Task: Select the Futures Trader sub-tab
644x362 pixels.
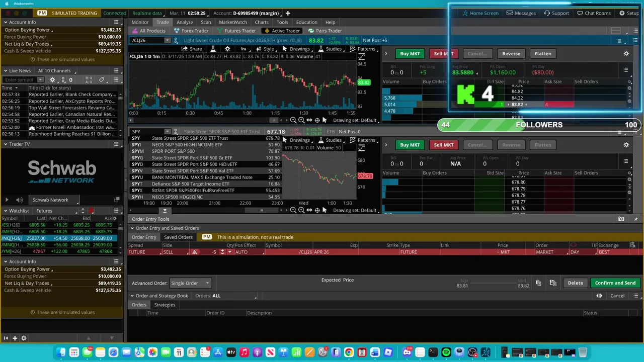Action: click(x=236, y=31)
